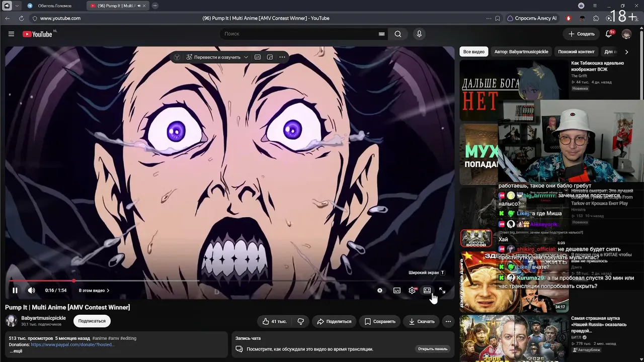
Task: Subscribe with the Подписаться button
Action: (92, 321)
